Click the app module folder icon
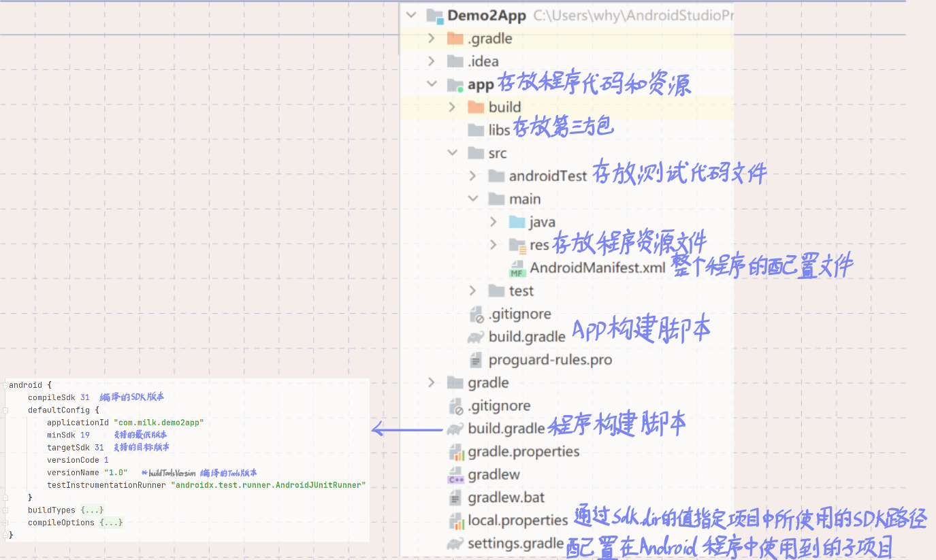936x560 pixels. (x=455, y=84)
